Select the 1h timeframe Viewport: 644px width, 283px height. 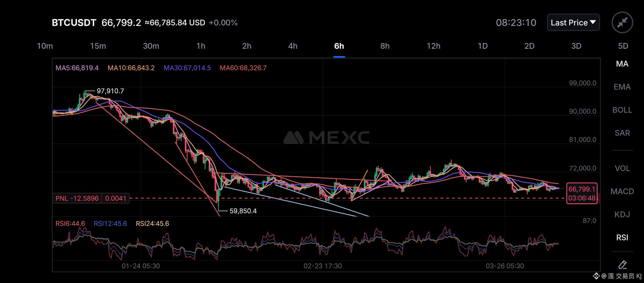coord(201,46)
